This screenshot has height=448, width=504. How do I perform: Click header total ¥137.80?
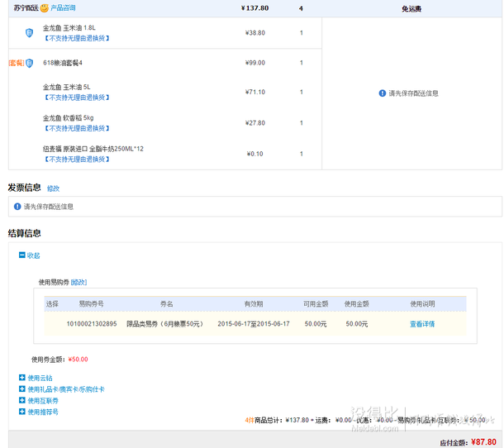(x=255, y=8)
